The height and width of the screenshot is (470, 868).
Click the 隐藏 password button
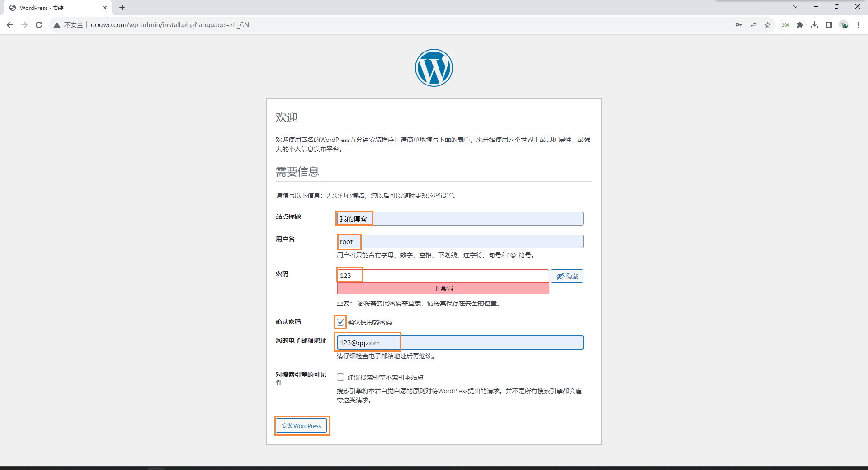(x=567, y=276)
